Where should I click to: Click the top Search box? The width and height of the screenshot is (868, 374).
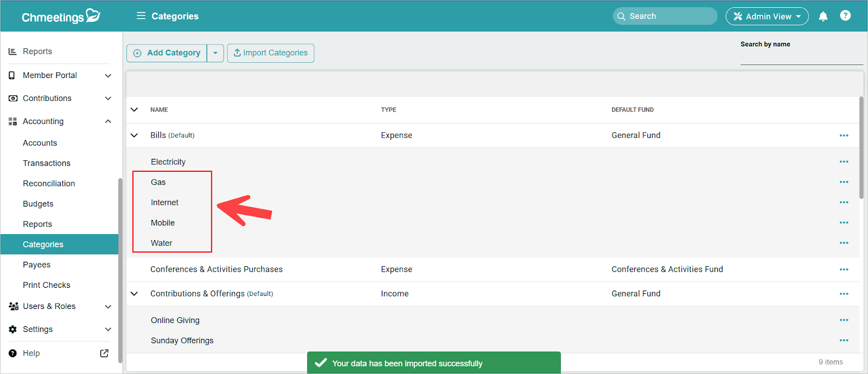[x=665, y=16]
